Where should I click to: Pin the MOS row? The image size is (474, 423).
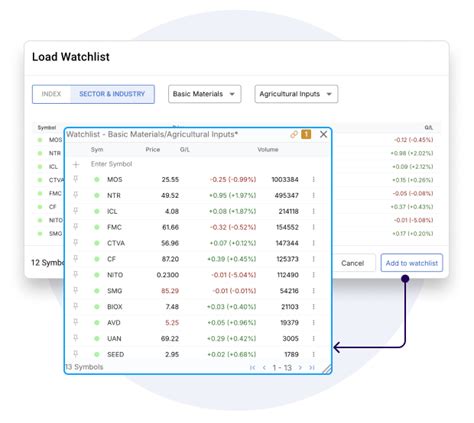coord(76,179)
